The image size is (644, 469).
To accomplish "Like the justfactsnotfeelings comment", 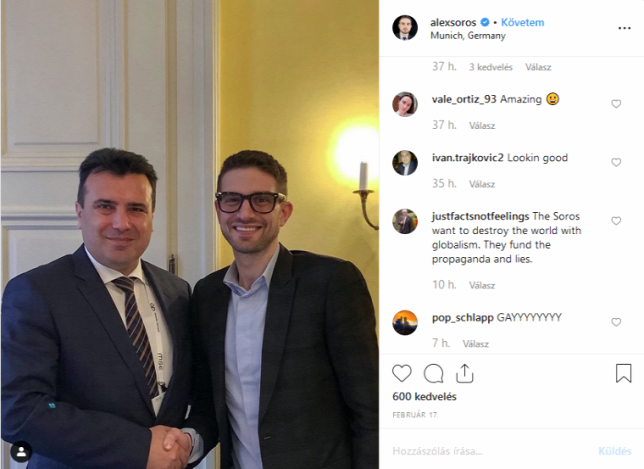I will point(616,221).
